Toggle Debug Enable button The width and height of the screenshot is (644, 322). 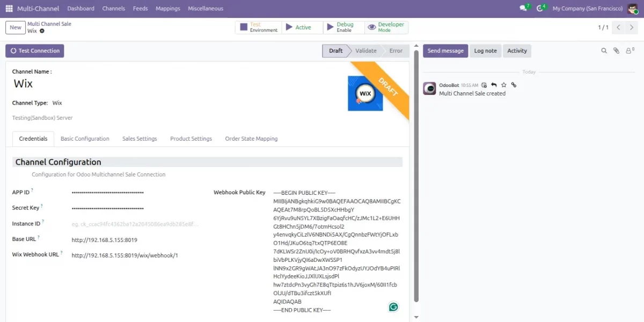(x=343, y=27)
